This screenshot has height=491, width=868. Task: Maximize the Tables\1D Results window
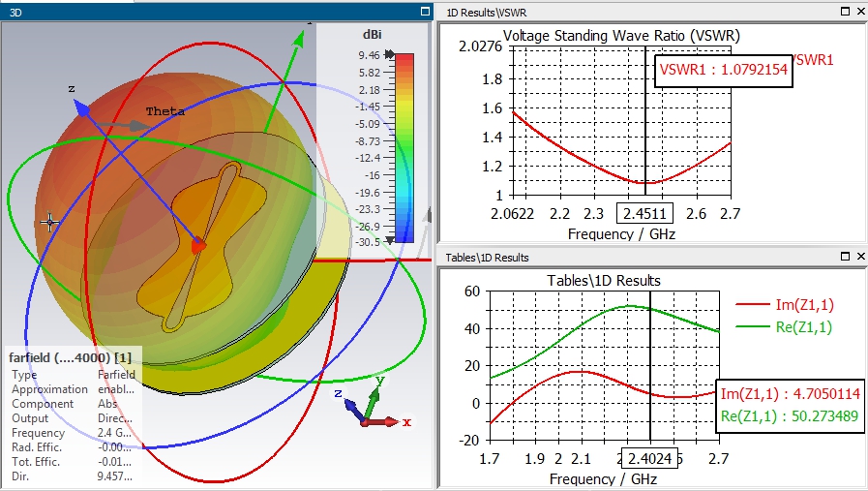coord(846,256)
